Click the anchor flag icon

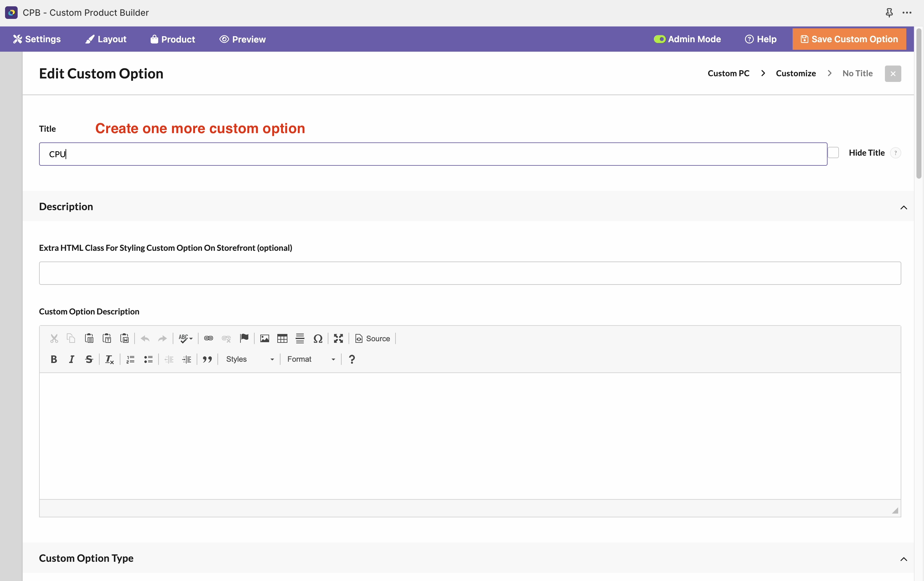click(244, 338)
